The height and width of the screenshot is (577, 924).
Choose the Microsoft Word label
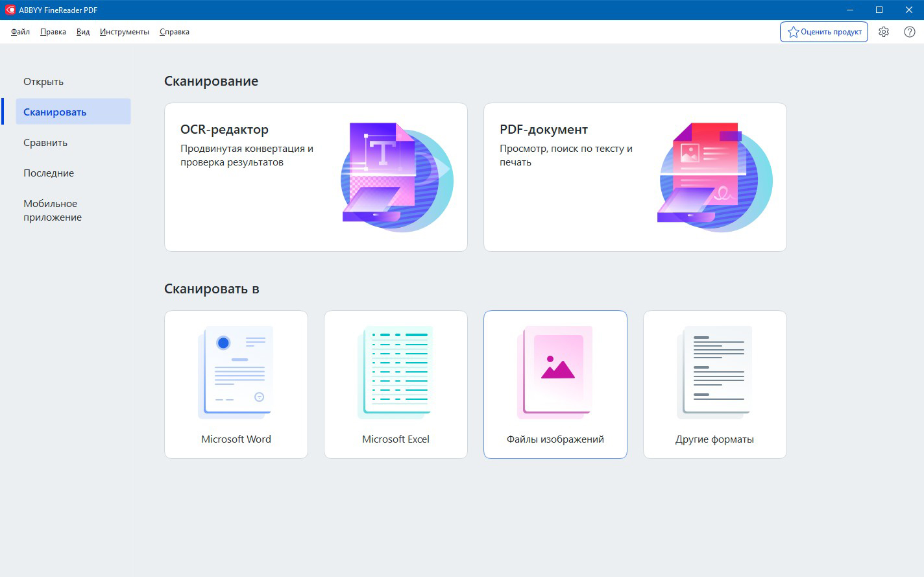236,439
